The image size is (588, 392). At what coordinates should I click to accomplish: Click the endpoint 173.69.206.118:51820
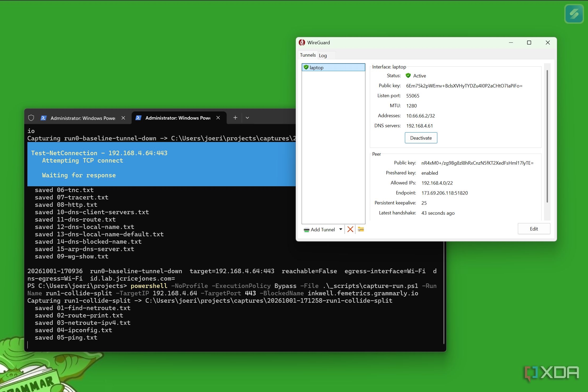(445, 193)
